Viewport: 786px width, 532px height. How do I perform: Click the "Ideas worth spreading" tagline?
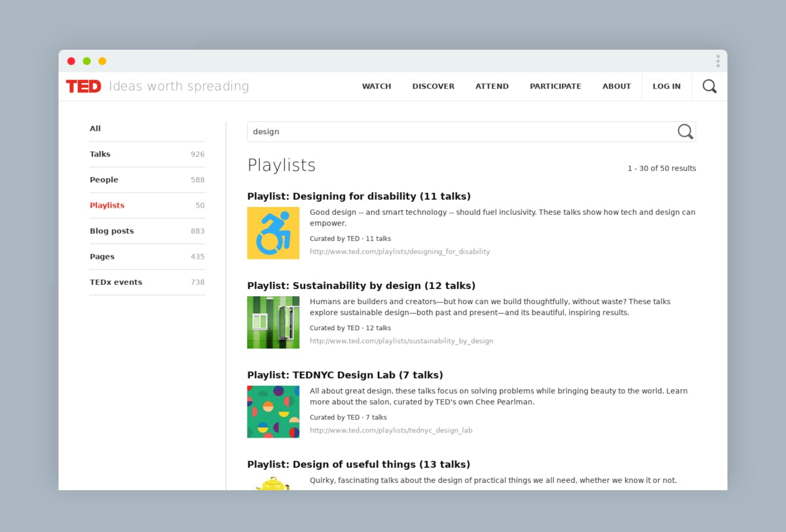(x=179, y=86)
